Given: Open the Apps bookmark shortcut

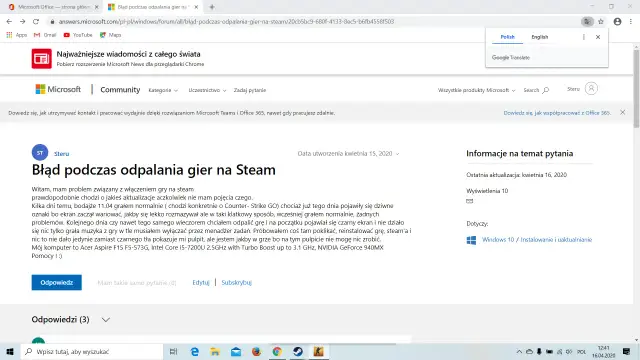Looking at the screenshot, I should (x=17, y=35).
